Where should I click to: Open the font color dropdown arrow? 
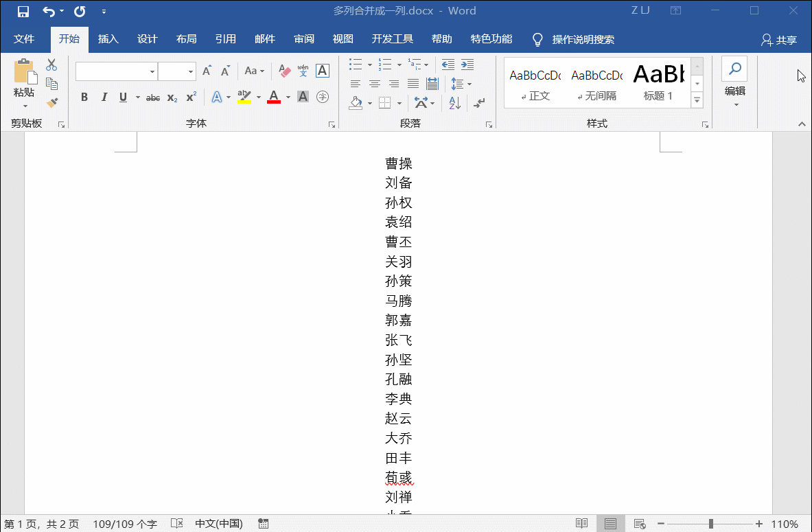(288, 97)
